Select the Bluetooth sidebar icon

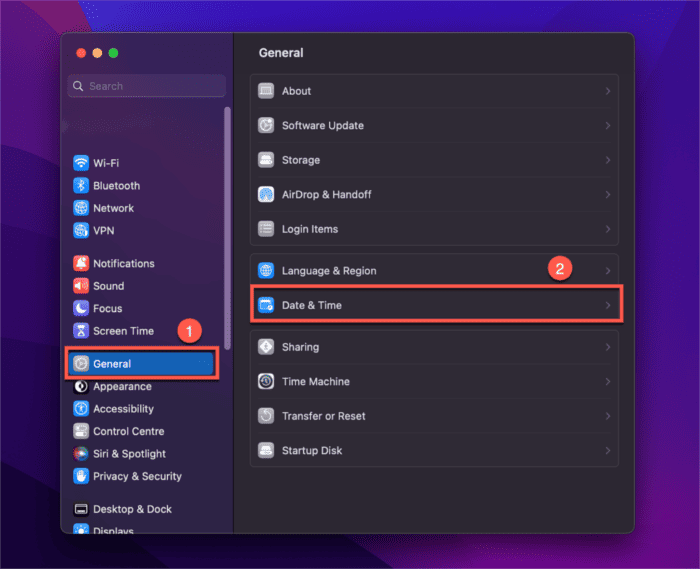[81, 186]
